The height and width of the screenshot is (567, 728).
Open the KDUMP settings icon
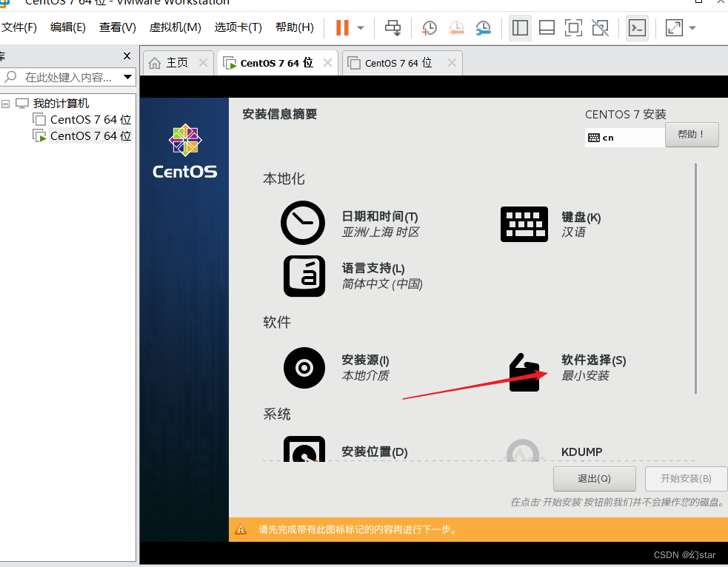[x=524, y=450]
